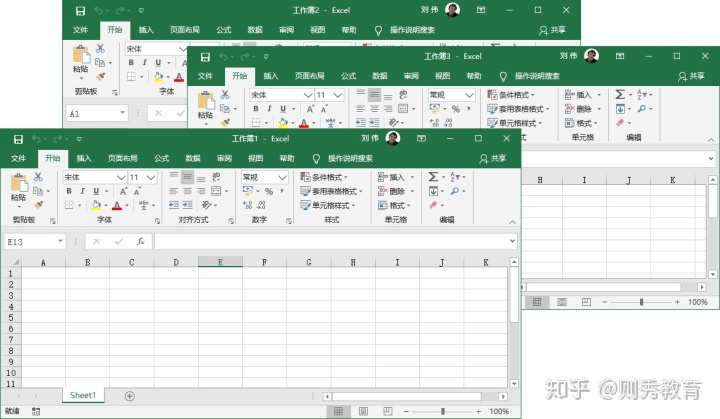The width and height of the screenshot is (720, 419).
Task: Click fill color bucket in 工作簿1
Action: pos(96,205)
